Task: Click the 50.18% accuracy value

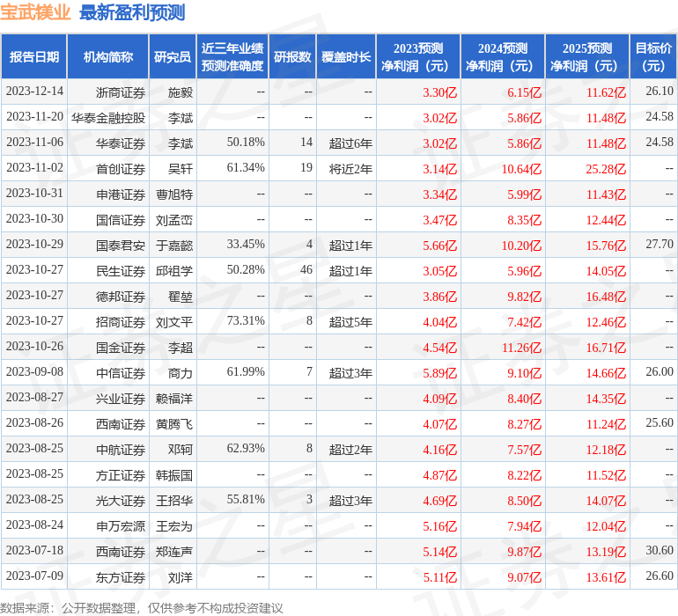Action: pyautogui.click(x=246, y=143)
